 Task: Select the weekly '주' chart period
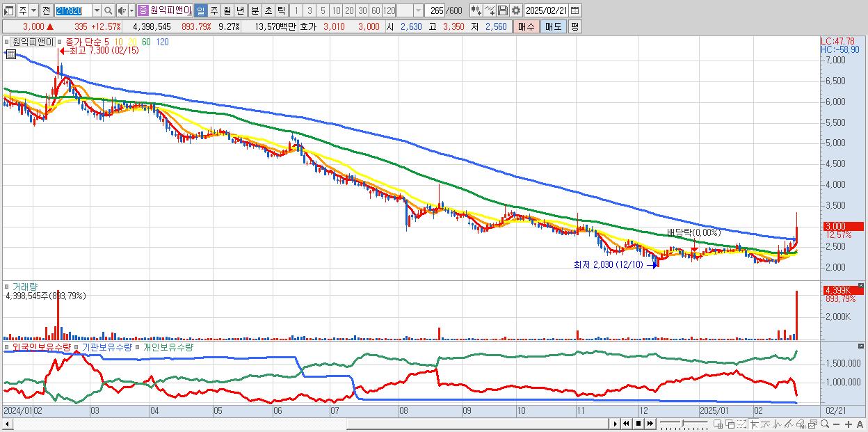click(x=214, y=10)
